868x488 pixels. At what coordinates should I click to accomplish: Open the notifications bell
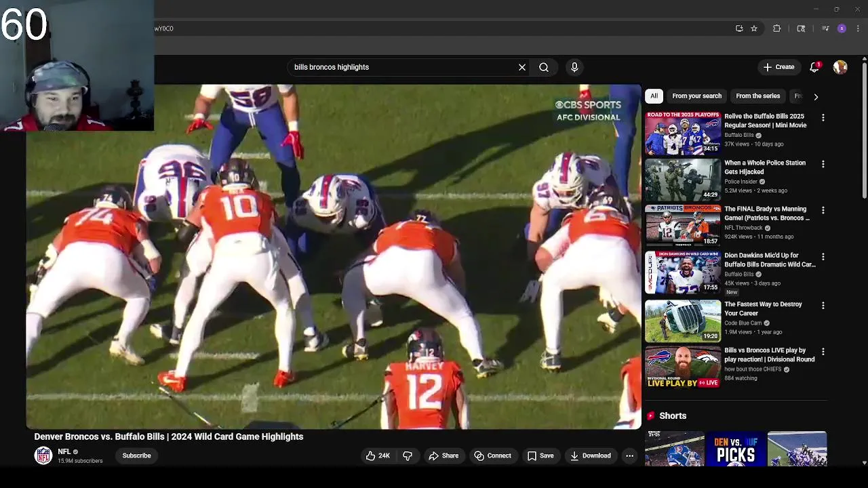click(x=814, y=67)
